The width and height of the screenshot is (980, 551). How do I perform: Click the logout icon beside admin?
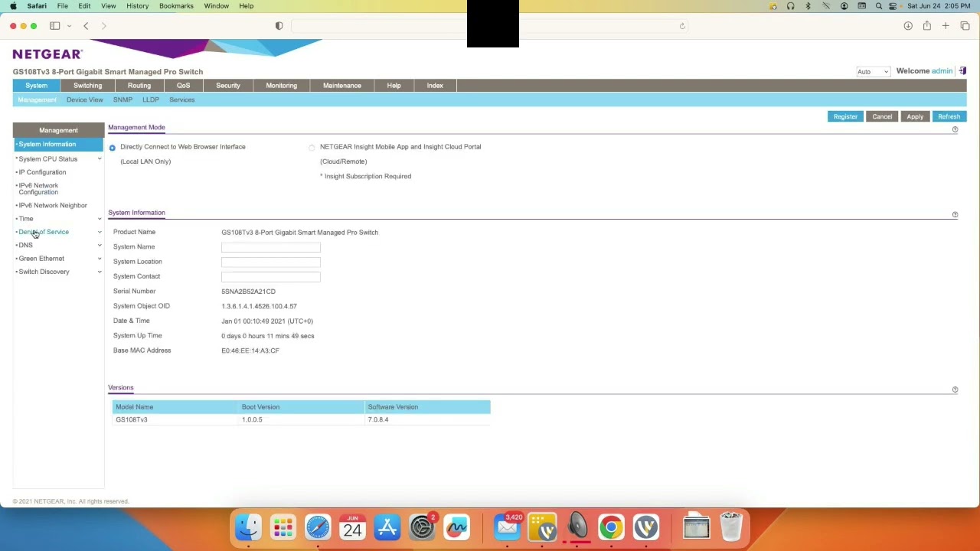(x=962, y=71)
